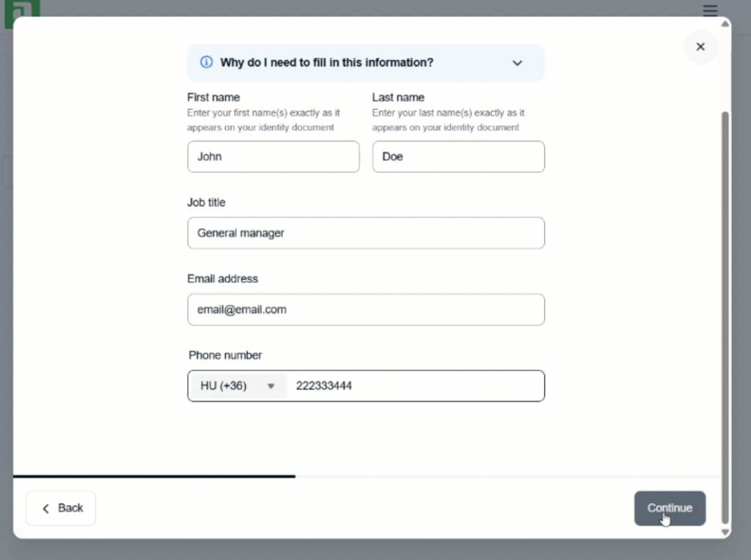Click into the Email address field
Viewport: 751px width, 560px height.
[365, 309]
